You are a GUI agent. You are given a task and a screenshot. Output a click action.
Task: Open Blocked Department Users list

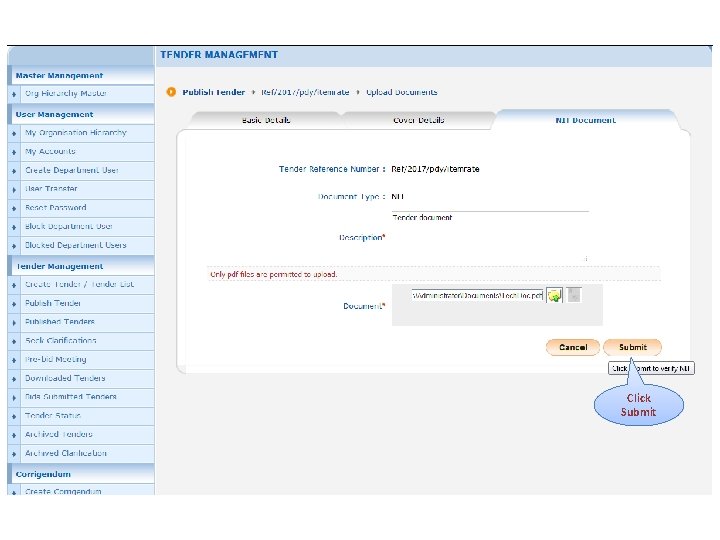tap(76, 245)
